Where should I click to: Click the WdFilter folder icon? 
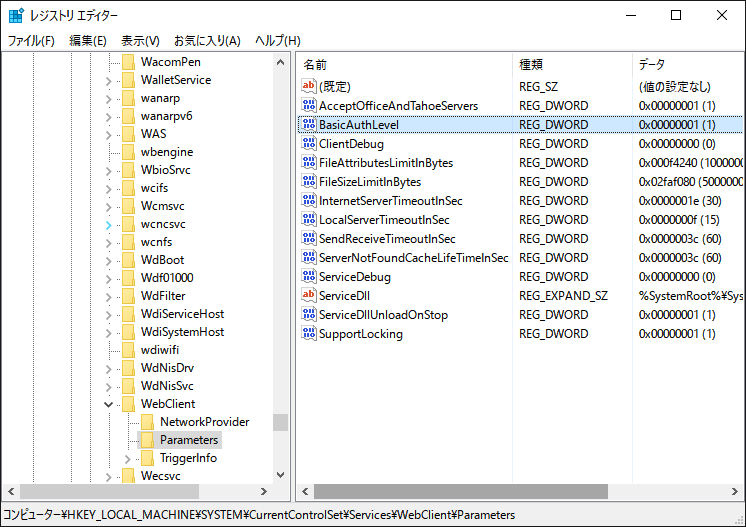click(128, 296)
